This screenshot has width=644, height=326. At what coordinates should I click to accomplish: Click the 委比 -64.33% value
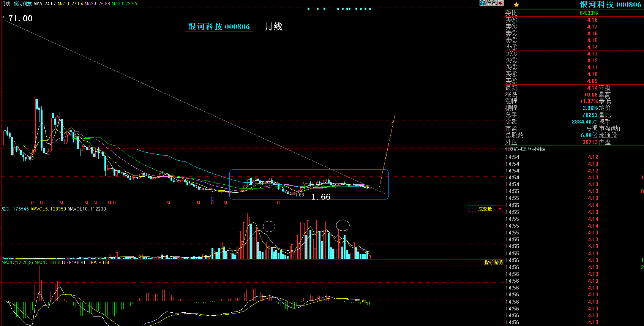pos(588,13)
